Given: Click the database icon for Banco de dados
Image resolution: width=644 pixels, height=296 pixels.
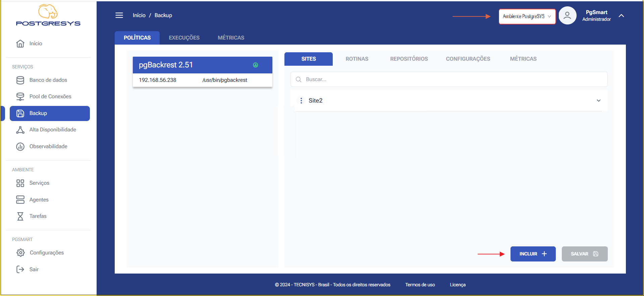Looking at the screenshot, I should (x=20, y=80).
